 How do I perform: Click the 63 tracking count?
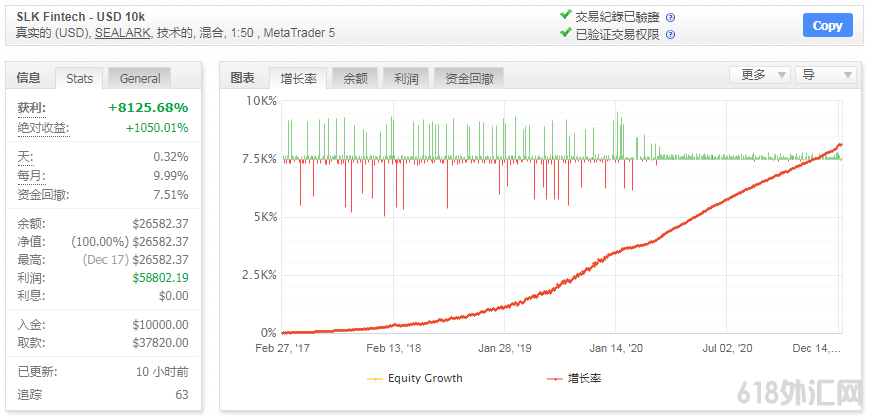[x=181, y=395]
